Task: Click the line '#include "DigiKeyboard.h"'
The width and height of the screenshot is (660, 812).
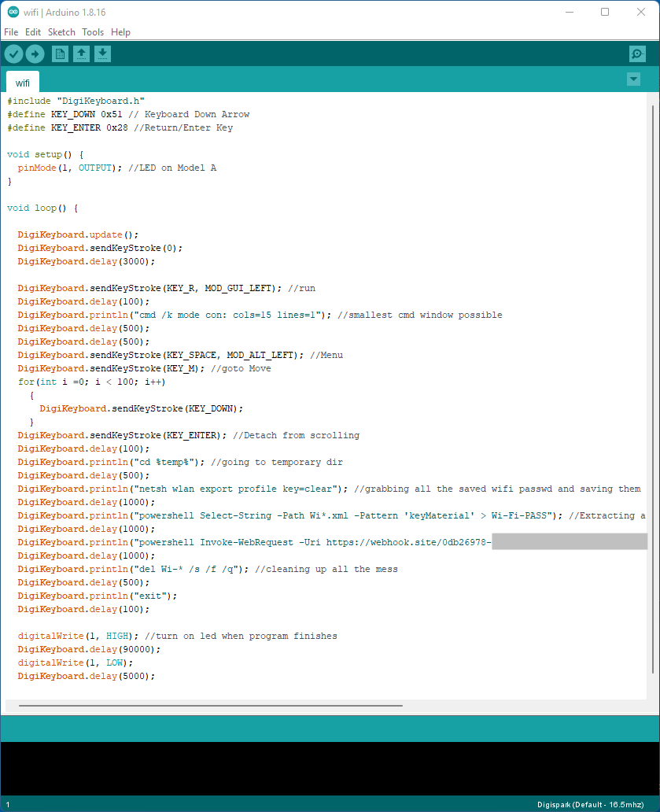Action: (76, 101)
